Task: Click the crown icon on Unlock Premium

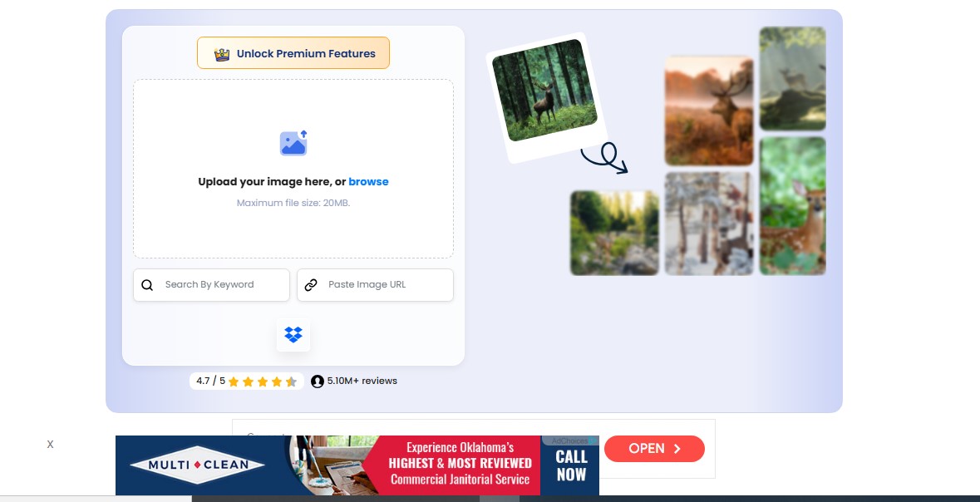Action: [222, 54]
